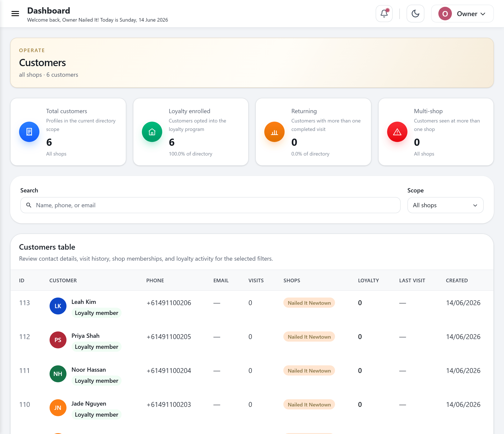
Task: Click the EMAIL column header
Action: pyautogui.click(x=221, y=280)
